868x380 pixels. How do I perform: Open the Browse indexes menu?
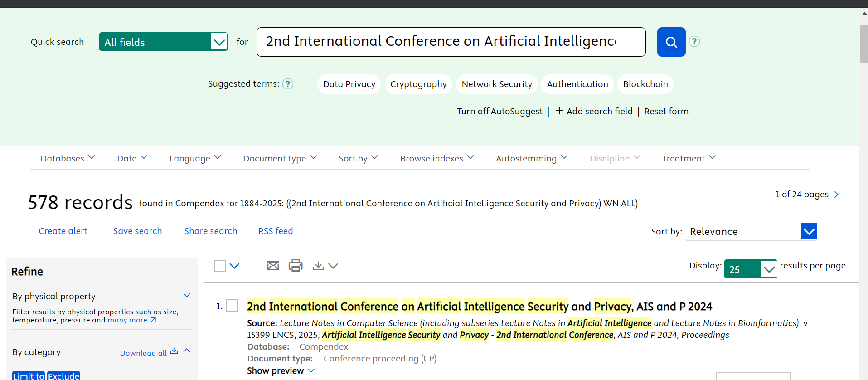tap(436, 158)
